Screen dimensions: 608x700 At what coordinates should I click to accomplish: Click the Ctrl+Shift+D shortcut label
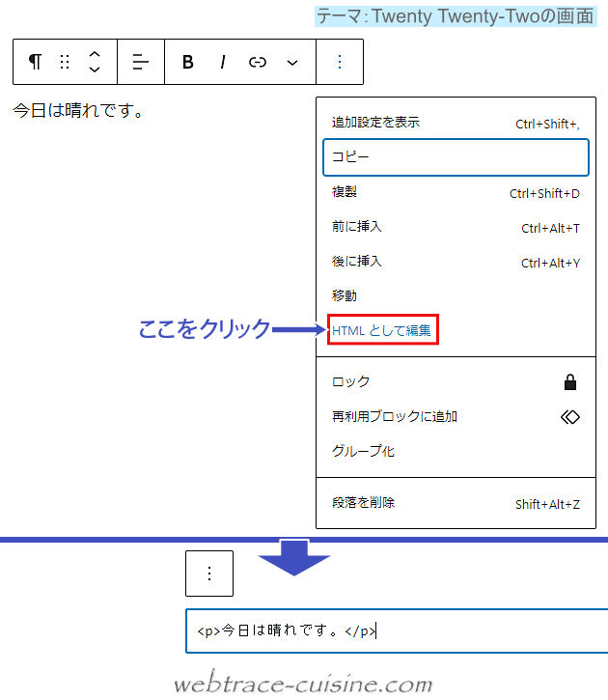pyautogui.click(x=544, y=194)
